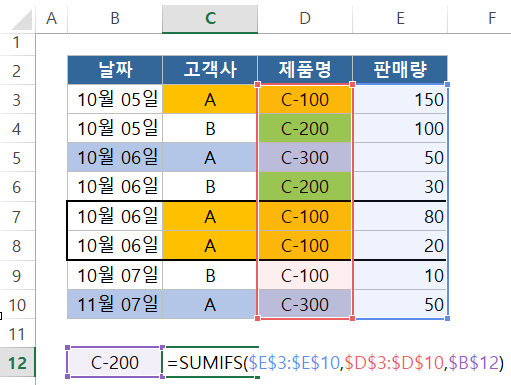Select C-100 cell in row 7
Screen dimensions: 511x385
305,216
